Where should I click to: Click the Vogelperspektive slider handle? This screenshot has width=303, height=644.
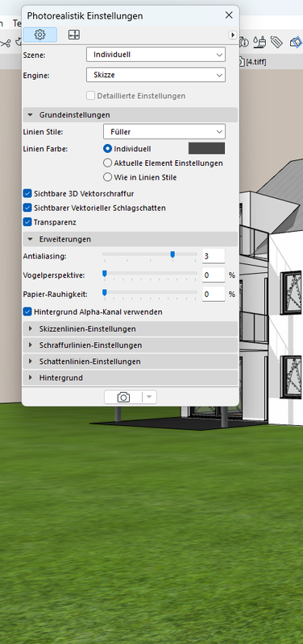pos(105,274)
